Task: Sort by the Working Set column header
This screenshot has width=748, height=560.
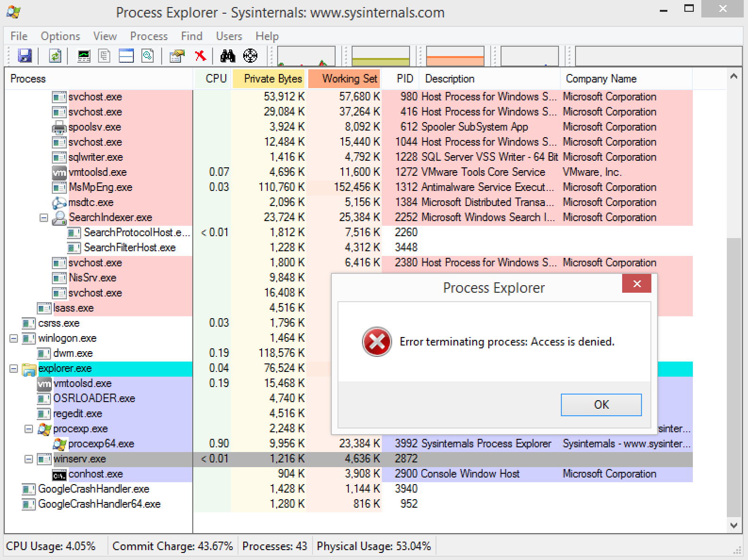Action: click(x=345, y=79)
